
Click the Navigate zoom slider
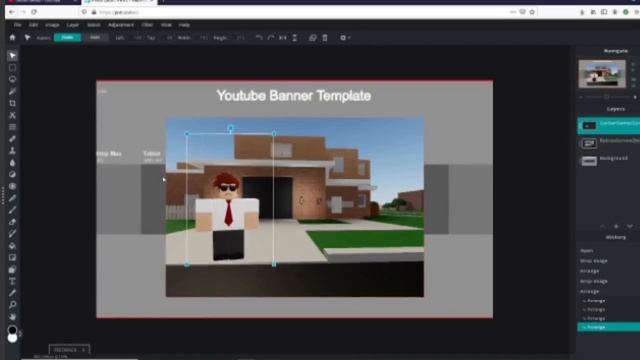[x=608, y=97]
